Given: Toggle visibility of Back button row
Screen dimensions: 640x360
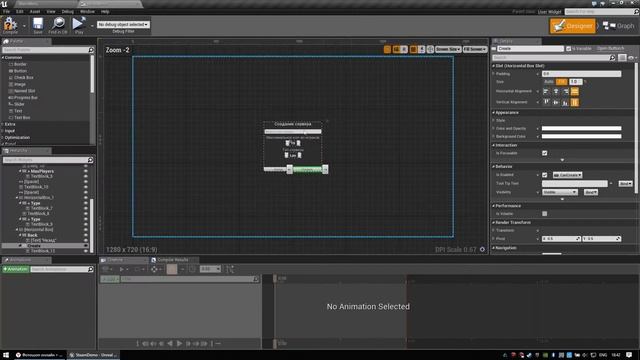Looking at the screenshot, I should click(x=86, y=235).
